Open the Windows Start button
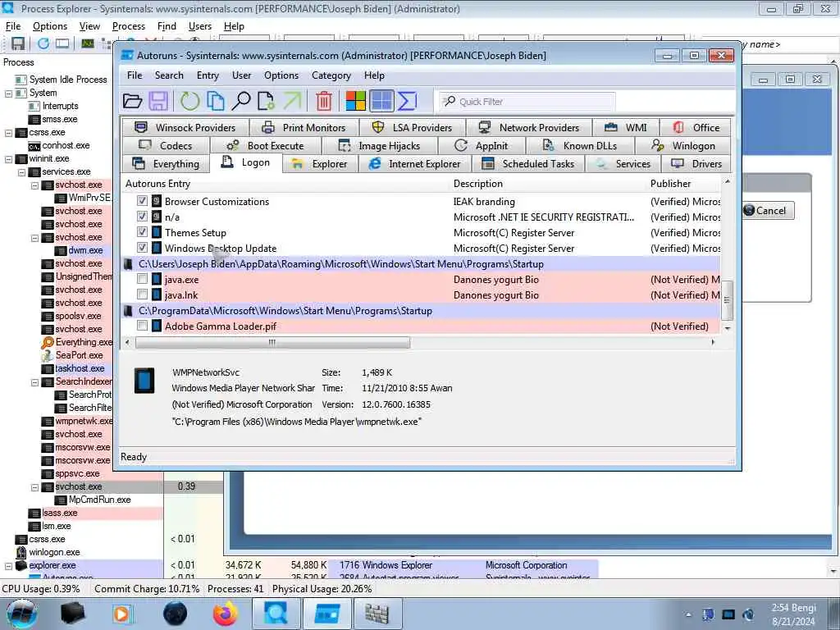 point(21,614)
